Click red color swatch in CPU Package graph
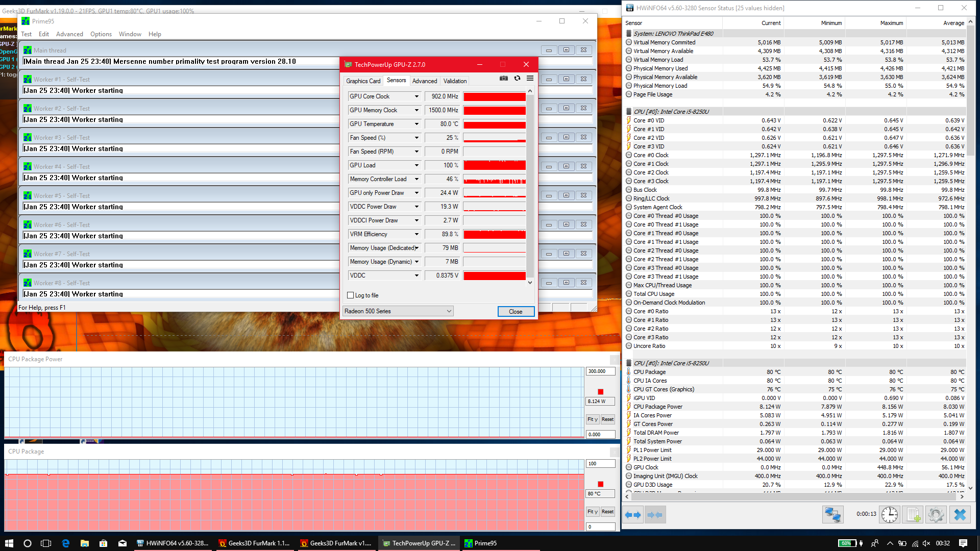The image size is (980, 551). 601,484
